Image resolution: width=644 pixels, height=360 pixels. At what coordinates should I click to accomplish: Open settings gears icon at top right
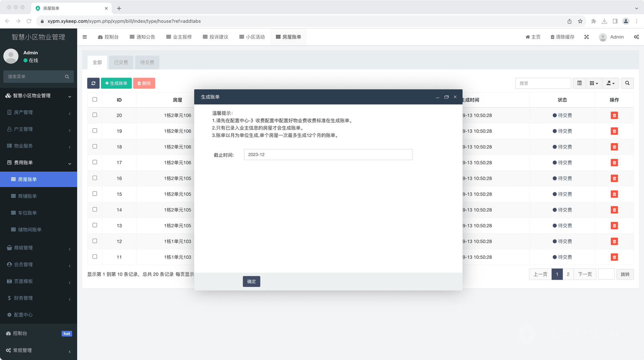pyautogui.click(x=636, y=37)
